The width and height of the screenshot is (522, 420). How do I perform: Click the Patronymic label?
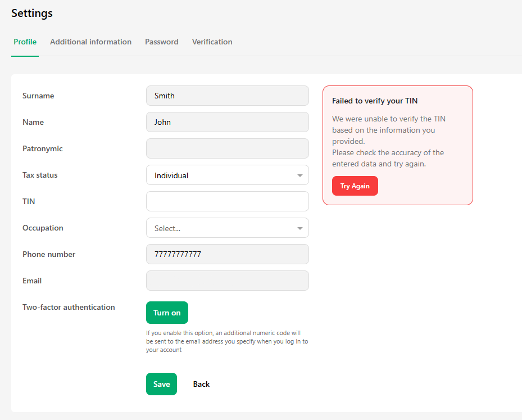[x=43, y=148]
